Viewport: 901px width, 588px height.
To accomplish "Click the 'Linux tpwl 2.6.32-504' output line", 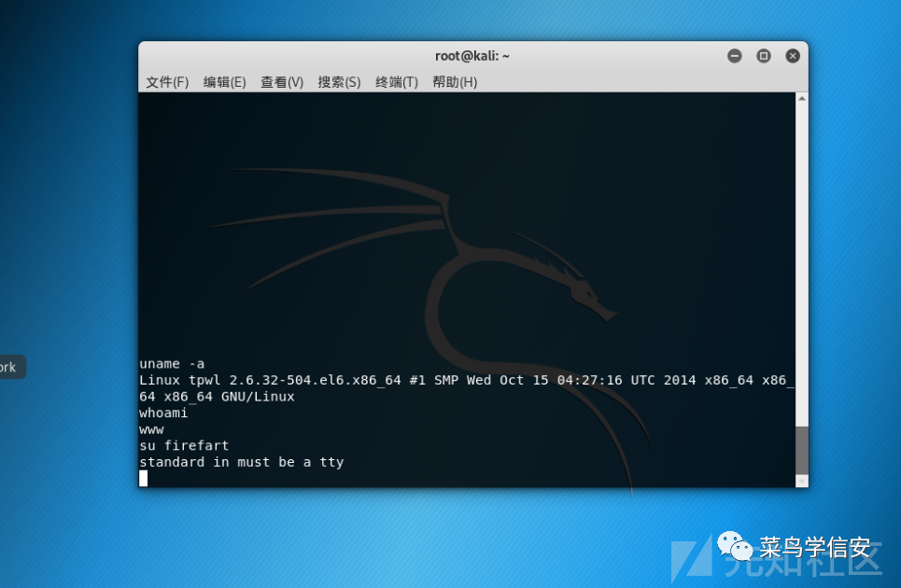I will coord(467,380).
